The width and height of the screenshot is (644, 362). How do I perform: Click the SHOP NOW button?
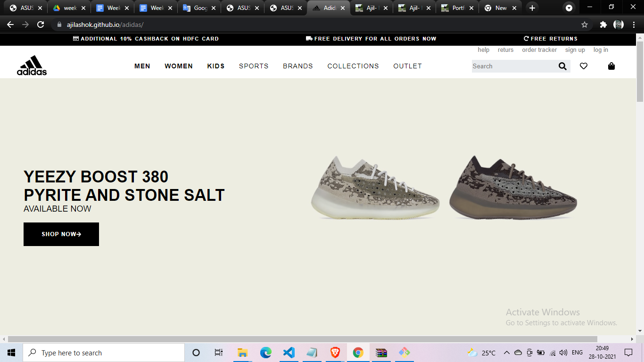[x=61, y=234]
